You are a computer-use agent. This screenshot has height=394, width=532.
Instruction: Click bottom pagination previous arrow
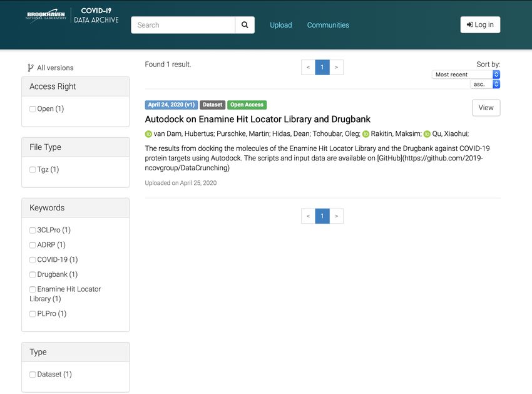(308, 216)
